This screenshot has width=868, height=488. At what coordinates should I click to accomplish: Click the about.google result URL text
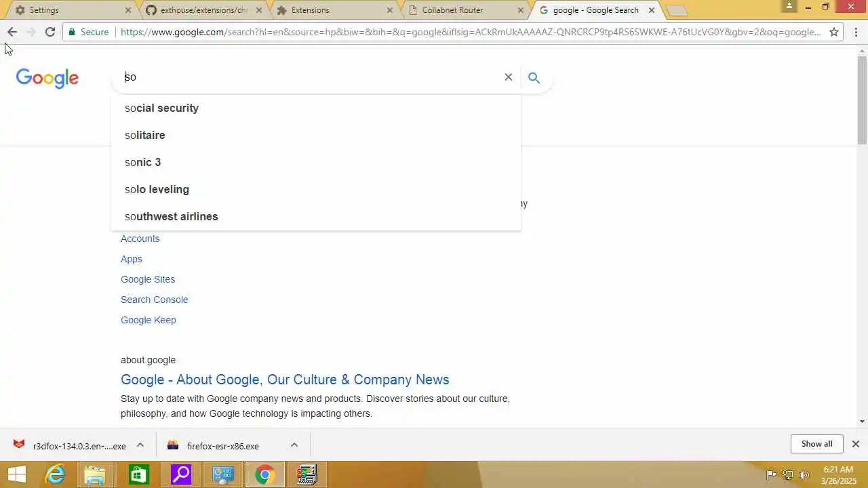point(148,360)
